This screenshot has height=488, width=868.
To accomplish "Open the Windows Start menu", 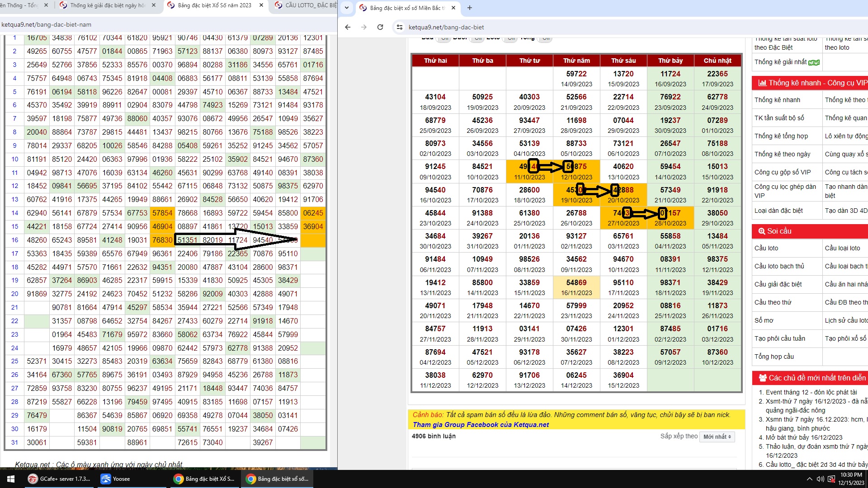I will (11, 479).
